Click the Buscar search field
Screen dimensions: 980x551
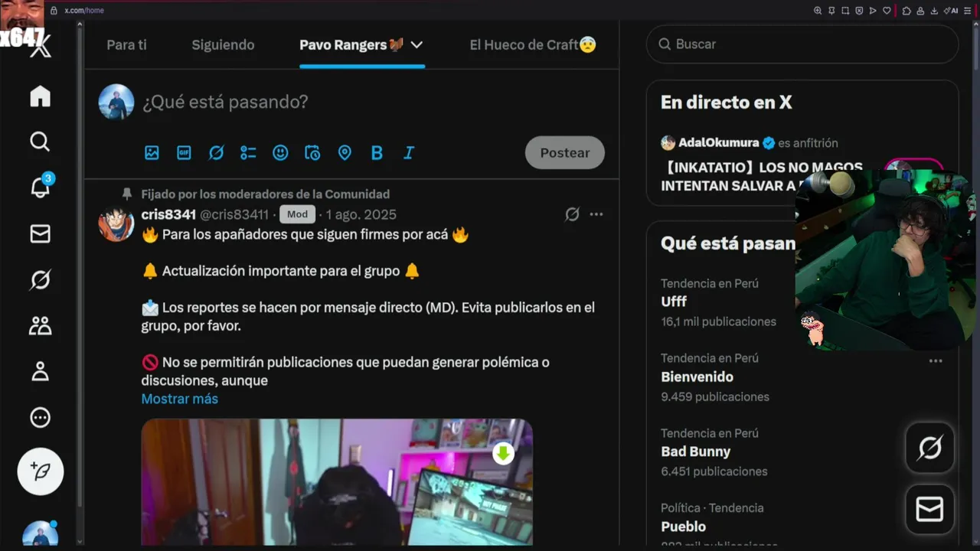tap(802, 44)
